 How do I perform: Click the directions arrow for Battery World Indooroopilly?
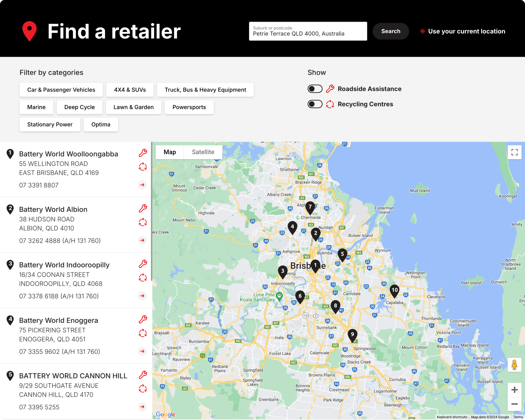click(142, 296)
